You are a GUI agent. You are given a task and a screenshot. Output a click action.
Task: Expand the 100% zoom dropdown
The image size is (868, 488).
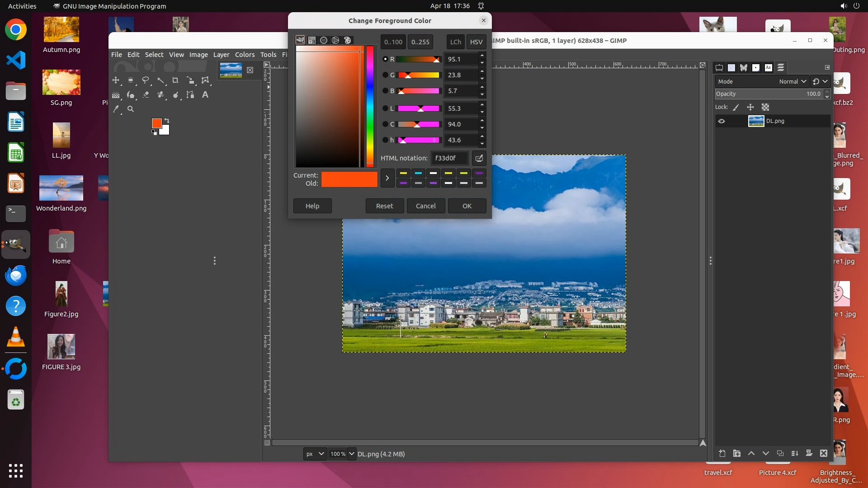[x=351, y=454]
